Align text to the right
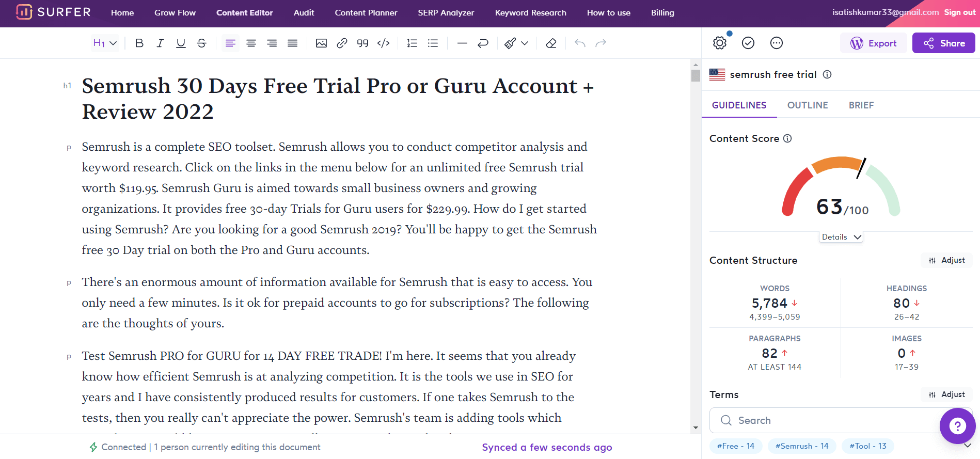 [x=272, y=43]
